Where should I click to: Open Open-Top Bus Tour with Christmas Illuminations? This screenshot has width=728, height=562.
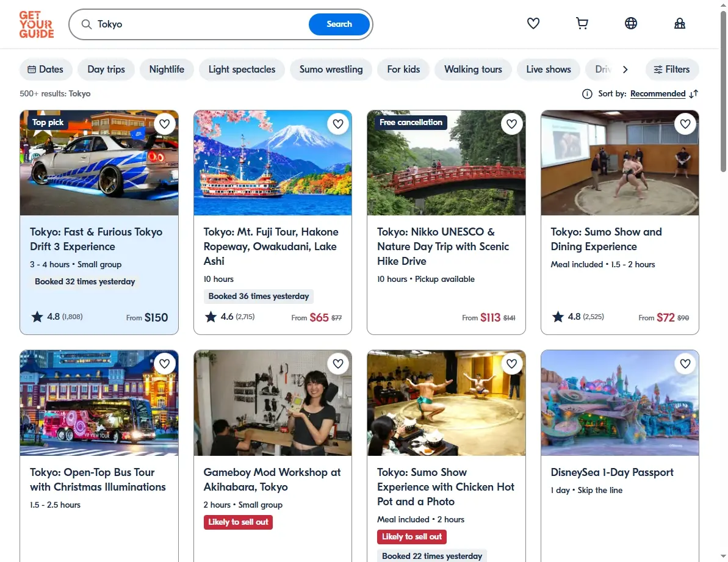click(98, 480)
